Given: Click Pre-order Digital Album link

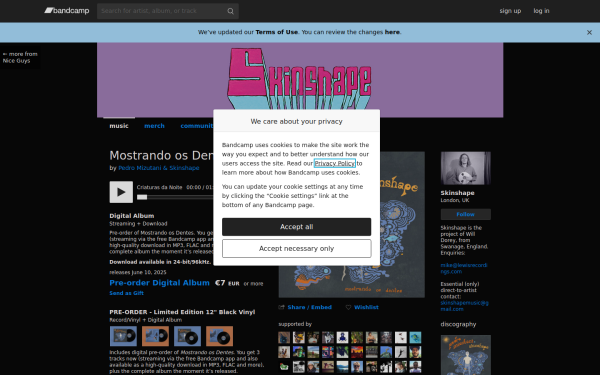Looking at the screenshot, I should pos(159,283).
